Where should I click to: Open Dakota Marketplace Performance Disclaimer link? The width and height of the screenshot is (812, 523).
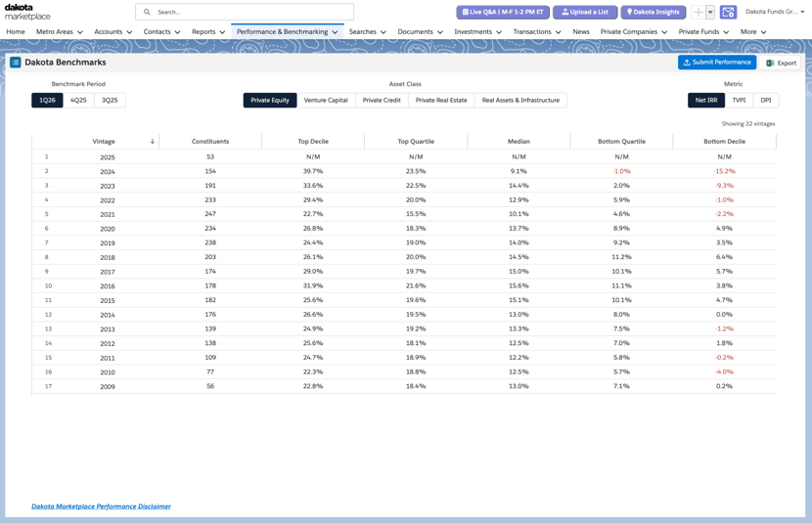click(101, 506)
